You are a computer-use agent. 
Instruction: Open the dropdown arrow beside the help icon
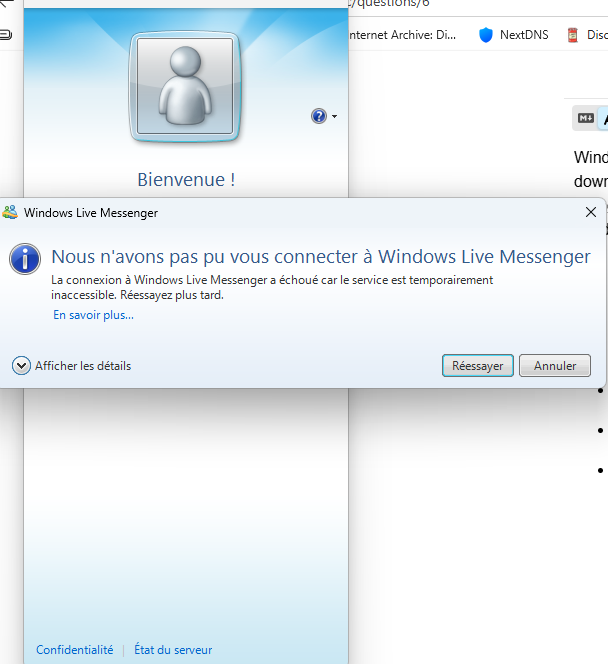point(334,117)
